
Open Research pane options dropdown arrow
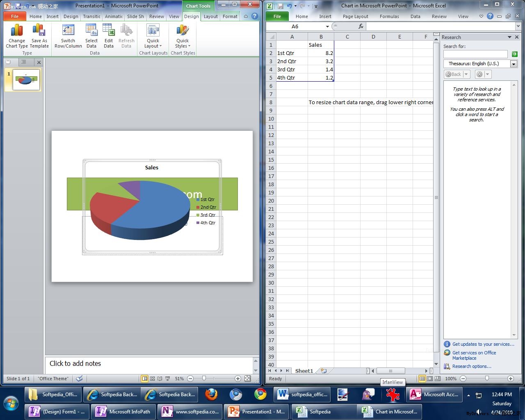click(x=509, y=37)
